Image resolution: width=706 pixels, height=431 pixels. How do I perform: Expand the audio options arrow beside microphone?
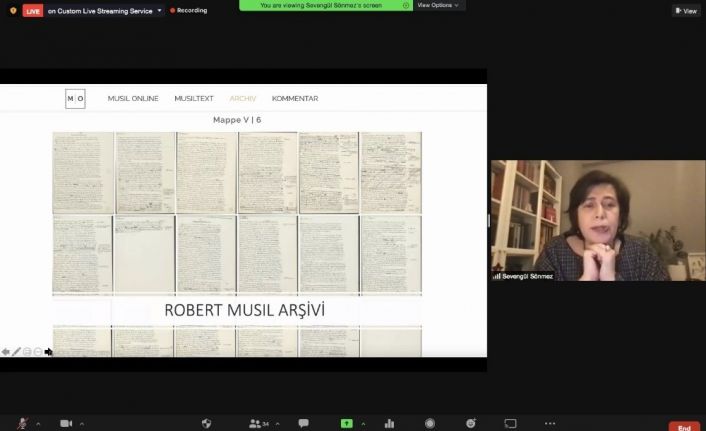(39, 423)
